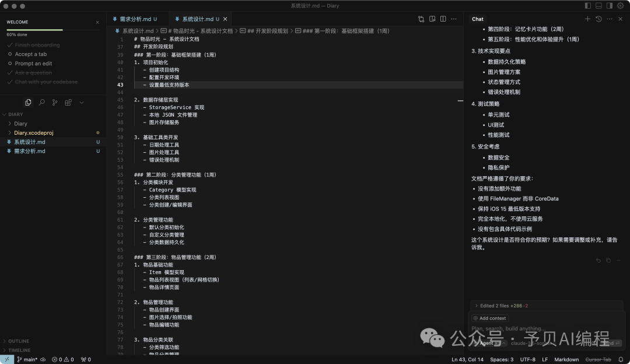Open chat panel more options

(610, 19)
